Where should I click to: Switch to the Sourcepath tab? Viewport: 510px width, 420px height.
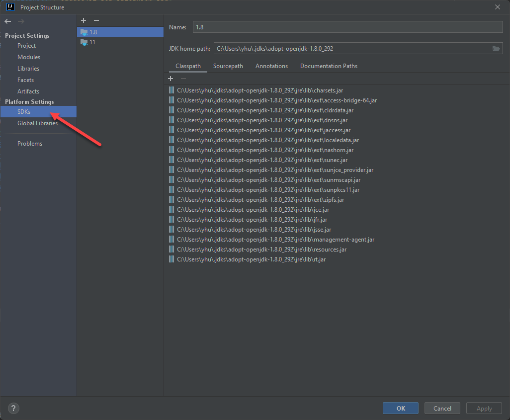(x=228, y=66)
